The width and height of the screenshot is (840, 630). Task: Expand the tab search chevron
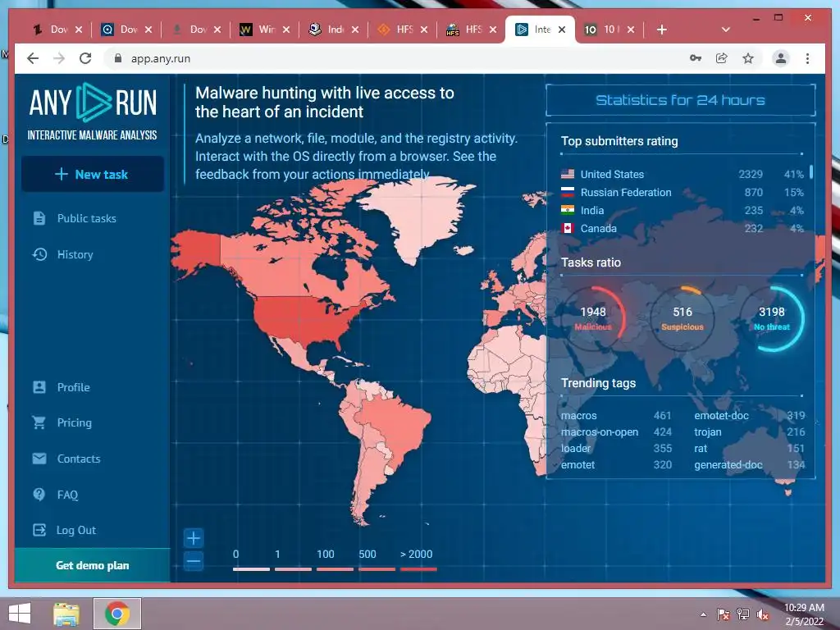pyautogui.click(x=726, y=30)
